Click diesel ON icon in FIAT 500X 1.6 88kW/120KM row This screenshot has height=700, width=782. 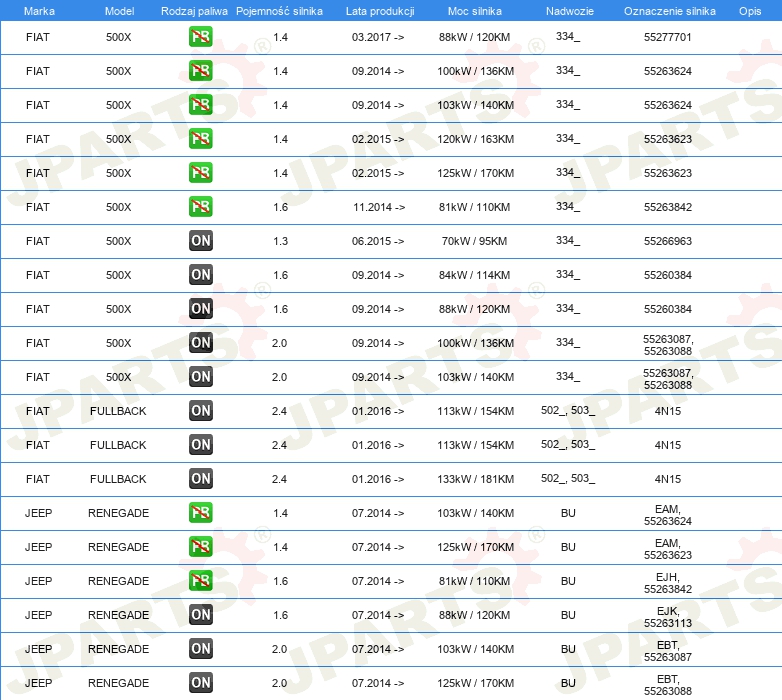click(x=200, y=309)
